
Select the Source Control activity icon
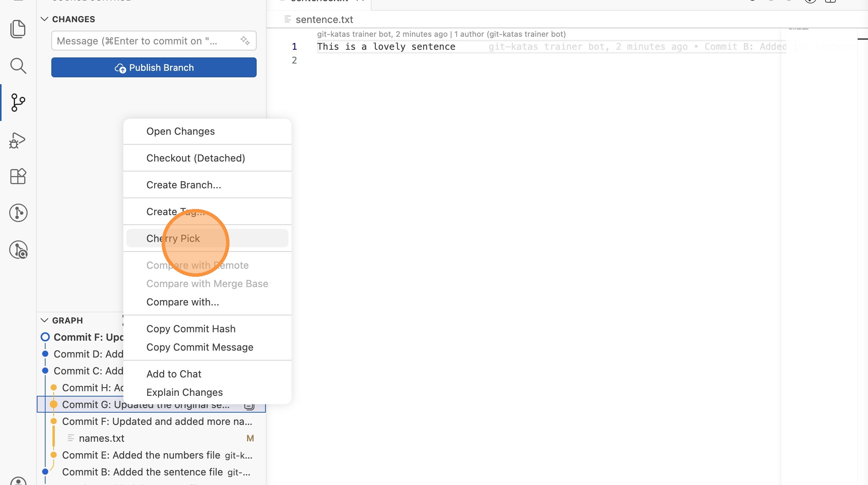tap(18, 103)
